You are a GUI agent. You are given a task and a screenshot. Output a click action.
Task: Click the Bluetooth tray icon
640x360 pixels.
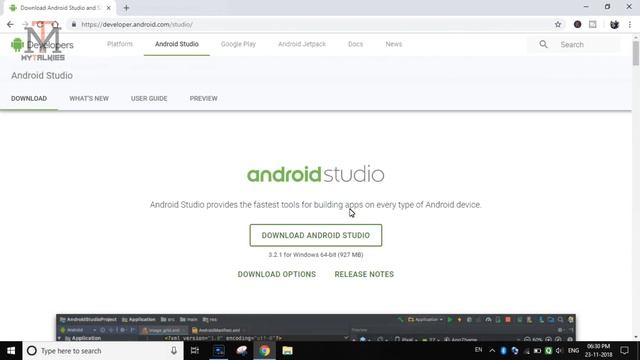pos(503,351)
